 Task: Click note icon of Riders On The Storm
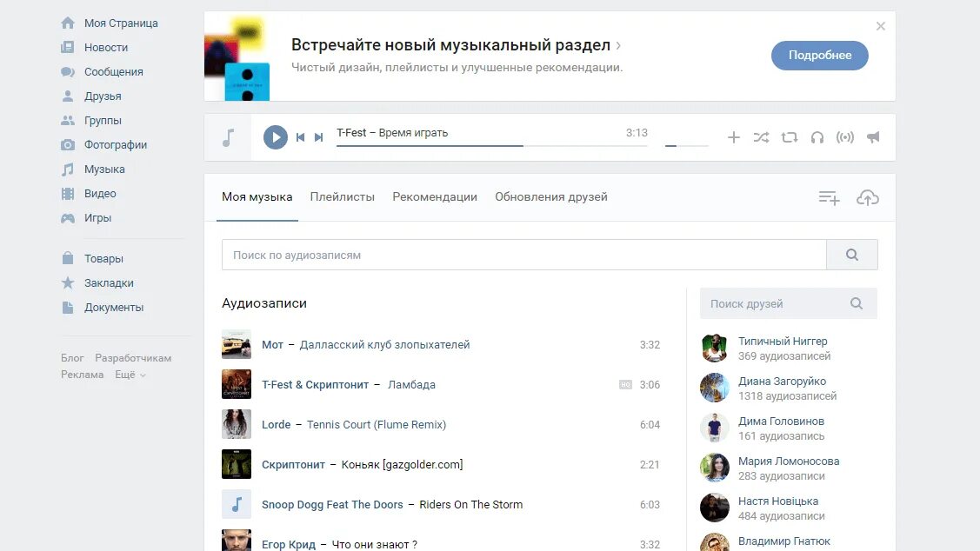click(237, 504)
